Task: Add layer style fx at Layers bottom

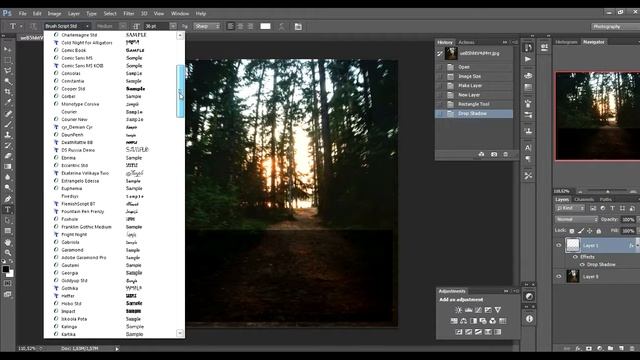Action: tap(578, 349)
